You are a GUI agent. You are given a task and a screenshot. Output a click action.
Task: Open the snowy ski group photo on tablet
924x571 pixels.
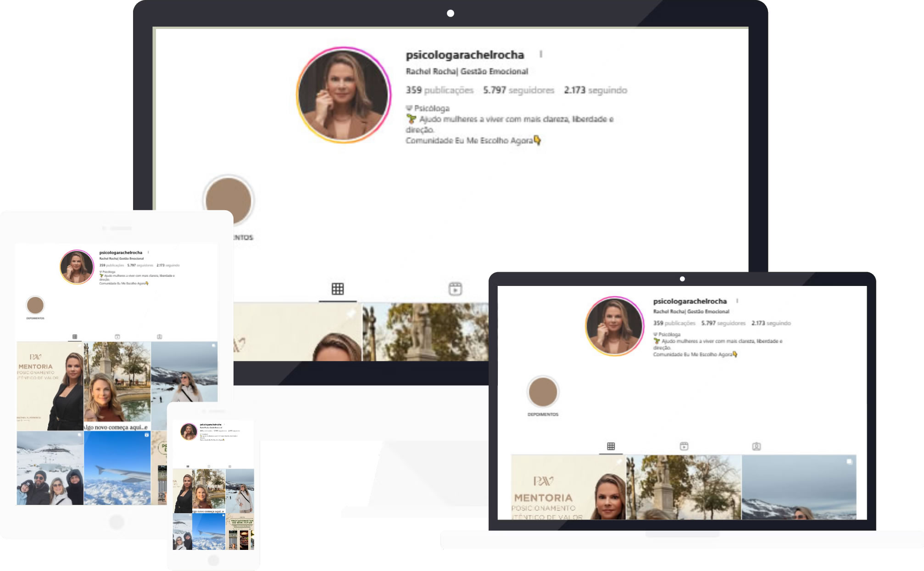(x=50, y=468)
